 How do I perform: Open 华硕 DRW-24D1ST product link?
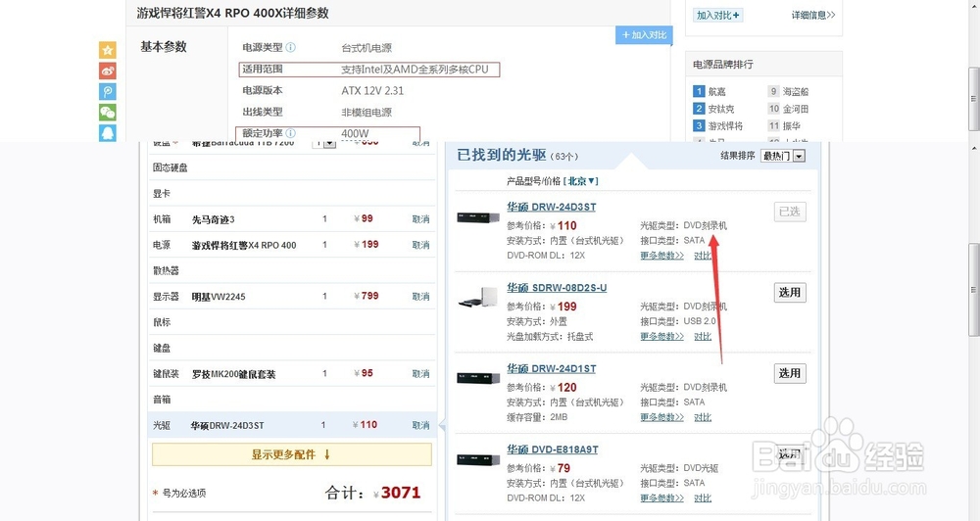(x=551, y=368)
